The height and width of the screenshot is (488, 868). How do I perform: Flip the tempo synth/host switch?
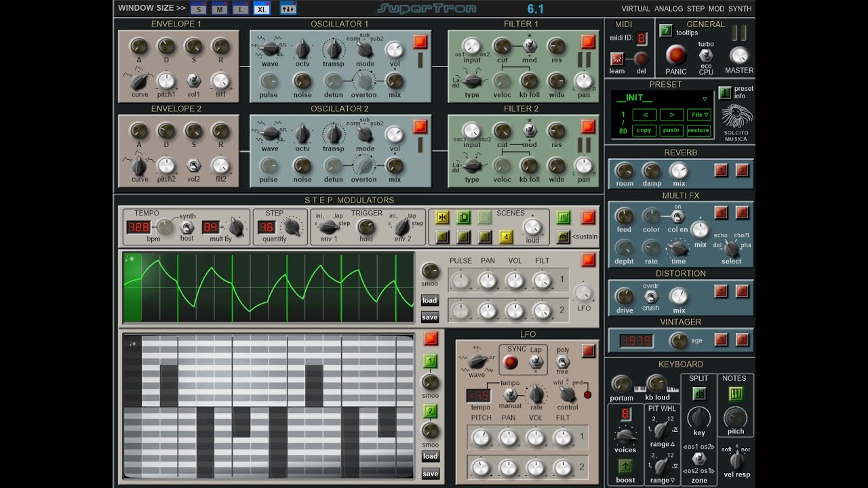186,227
